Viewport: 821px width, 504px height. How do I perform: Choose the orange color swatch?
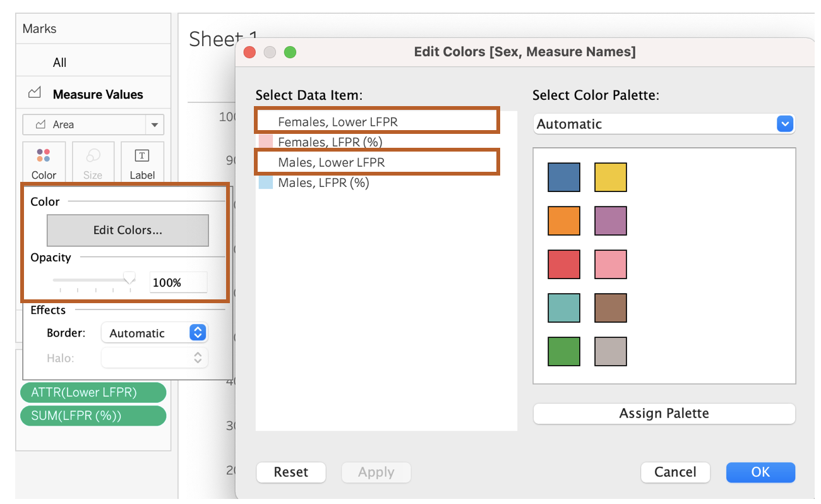(563, 221)
